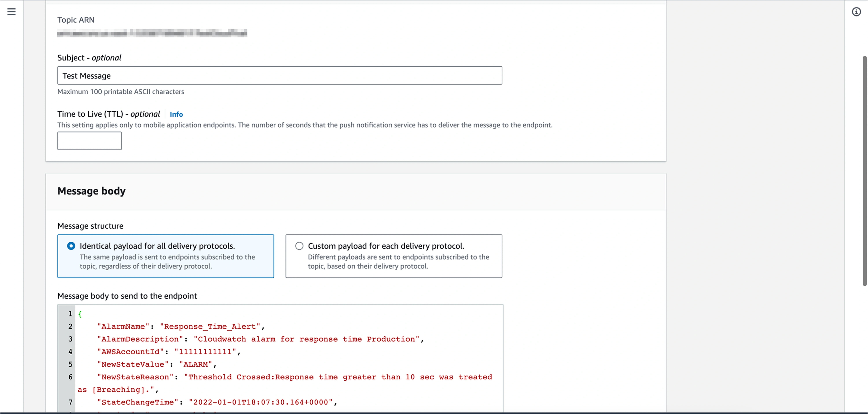868x414 pixels.
Task: Click the AlarmDescription line in editor
Action: (x=259, y=339)
